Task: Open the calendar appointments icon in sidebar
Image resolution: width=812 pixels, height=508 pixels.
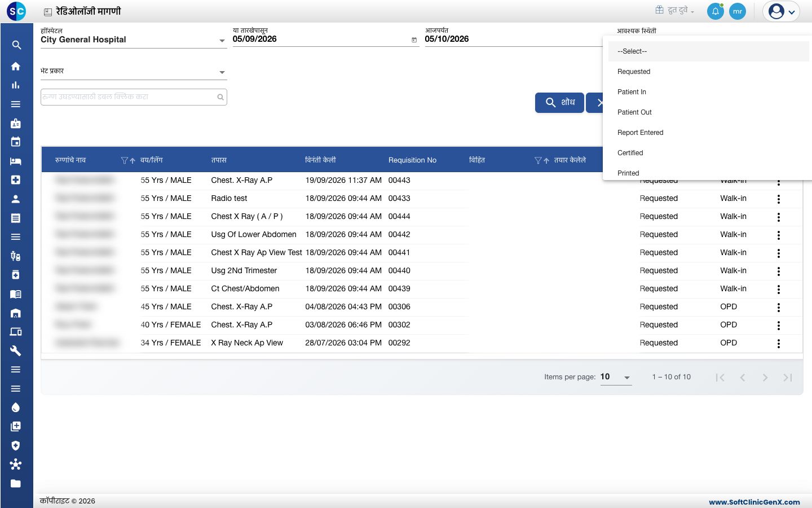Action: click(x=16, y=142)
